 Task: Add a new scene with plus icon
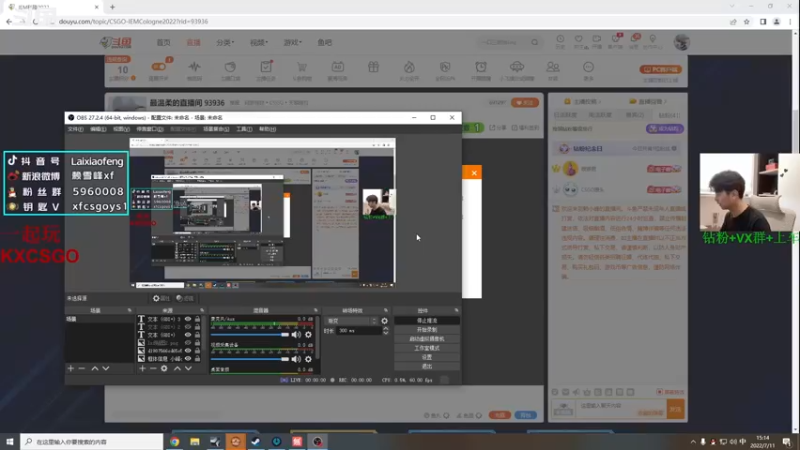[70, 368]
